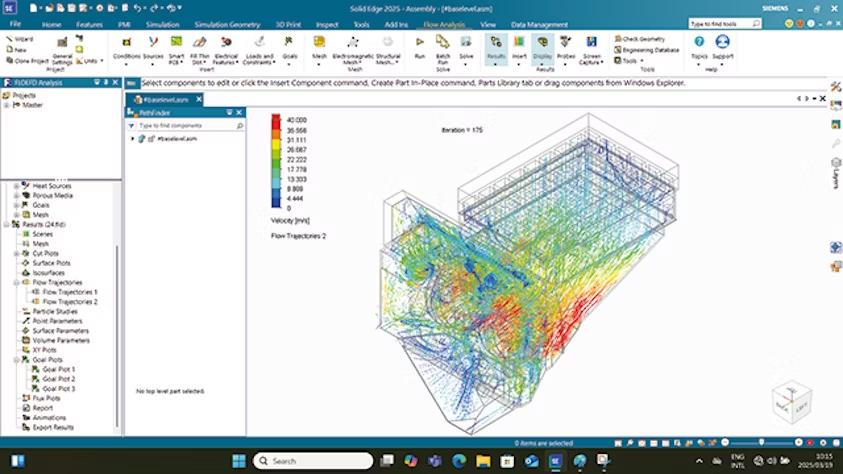Open the Probes tool
843x474 pixels.
pyautogui.click(x=566, y=46)
